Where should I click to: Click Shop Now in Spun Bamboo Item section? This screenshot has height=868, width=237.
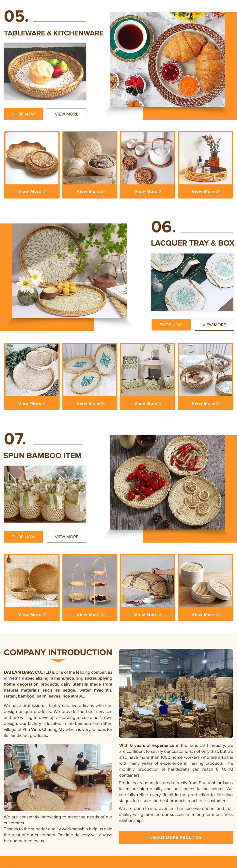coord(23,537)
